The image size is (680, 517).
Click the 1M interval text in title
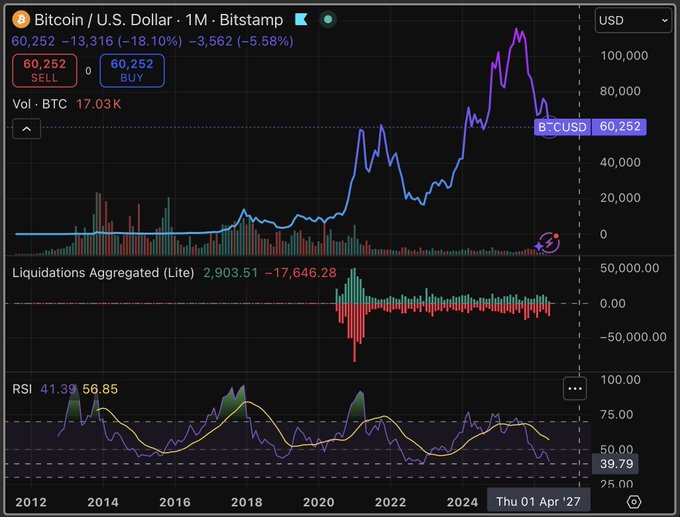pyautogui.click(x=196, y=20)
